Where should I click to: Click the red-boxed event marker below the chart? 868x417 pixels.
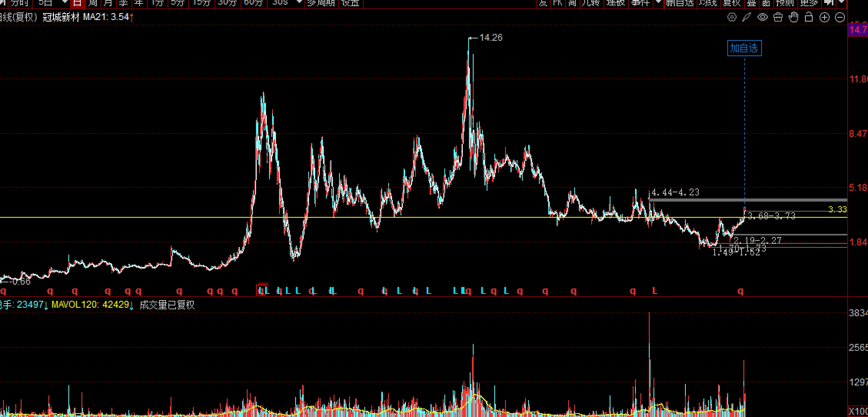click(x=261, y=290)
